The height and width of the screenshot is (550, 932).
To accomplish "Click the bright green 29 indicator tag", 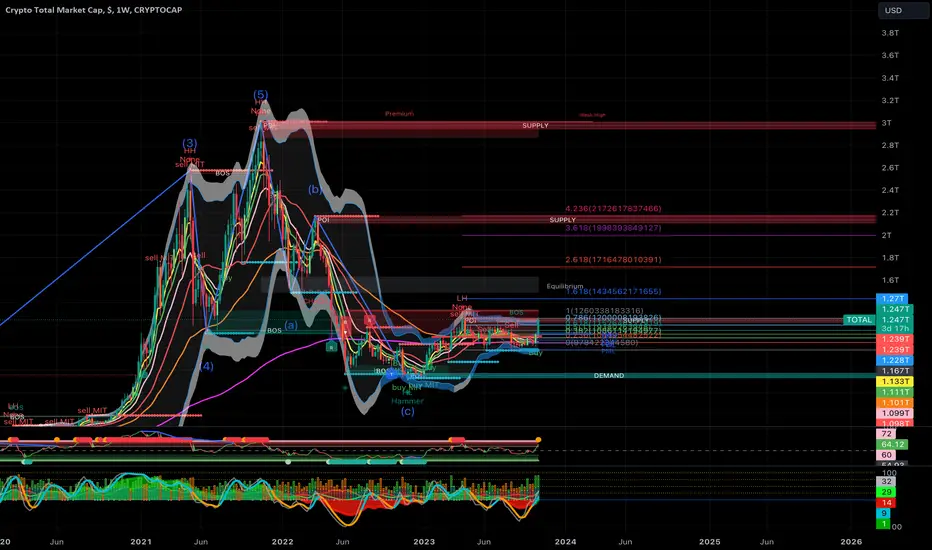I will [x=886, y=492].
